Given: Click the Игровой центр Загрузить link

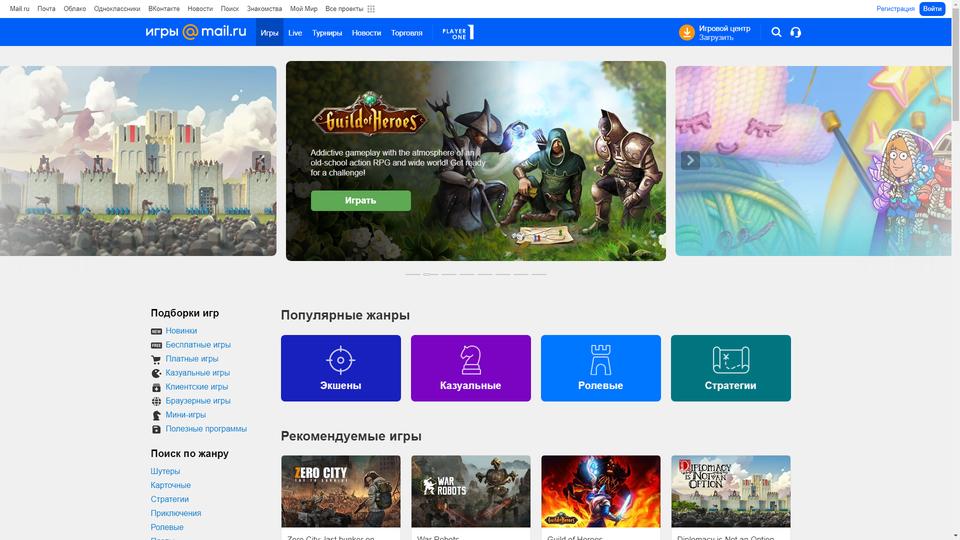Looking at the screenshot, I should [714, 33].
